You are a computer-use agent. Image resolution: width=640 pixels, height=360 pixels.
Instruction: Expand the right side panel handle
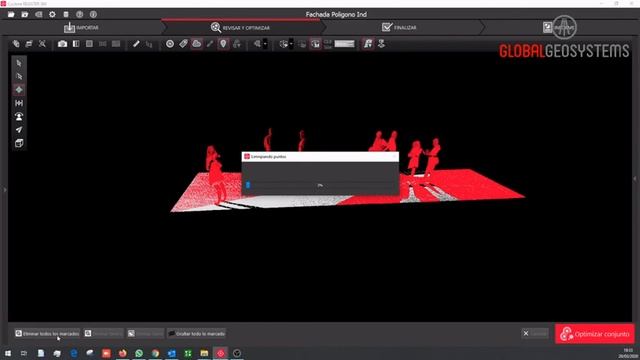click(x=635, y=178)
